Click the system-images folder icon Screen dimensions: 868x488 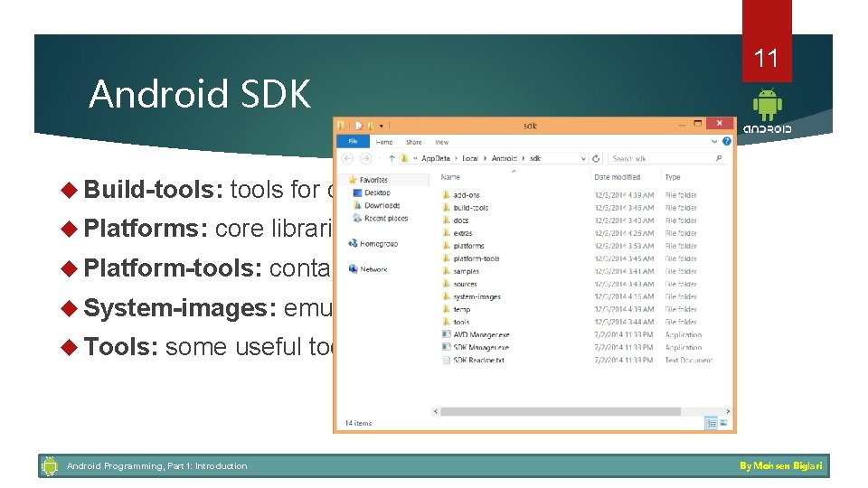(x=446, y=296)
